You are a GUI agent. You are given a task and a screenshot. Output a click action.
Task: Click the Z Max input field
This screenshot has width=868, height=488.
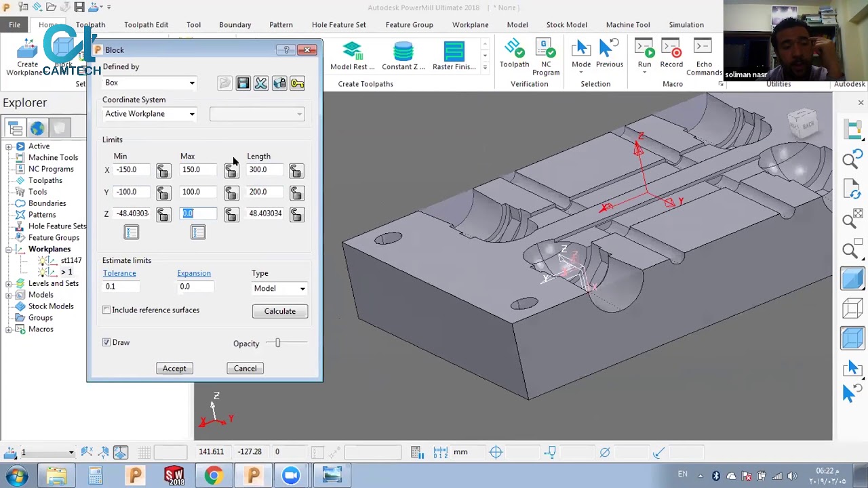click(199, 214)
